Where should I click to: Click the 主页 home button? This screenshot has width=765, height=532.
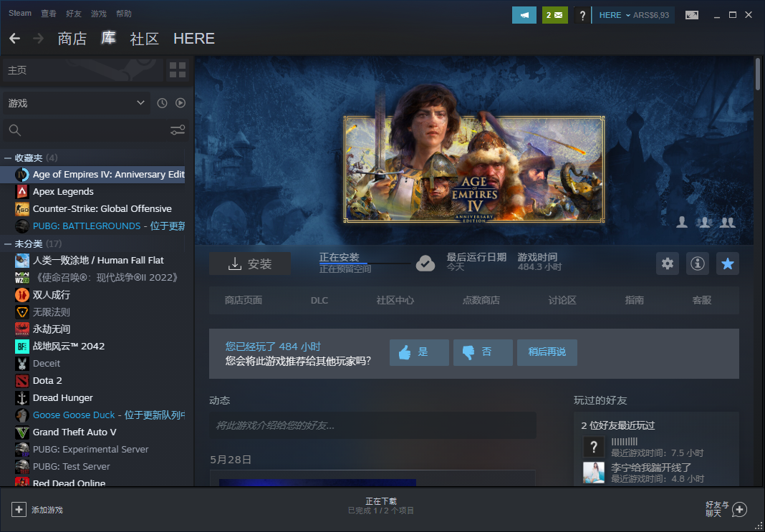coord(83,70)
